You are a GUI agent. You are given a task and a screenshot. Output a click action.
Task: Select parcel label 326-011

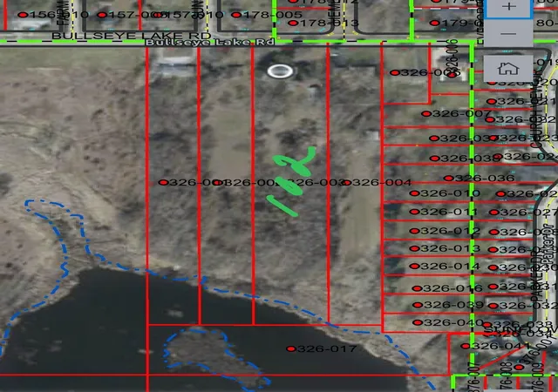point(448,212)
